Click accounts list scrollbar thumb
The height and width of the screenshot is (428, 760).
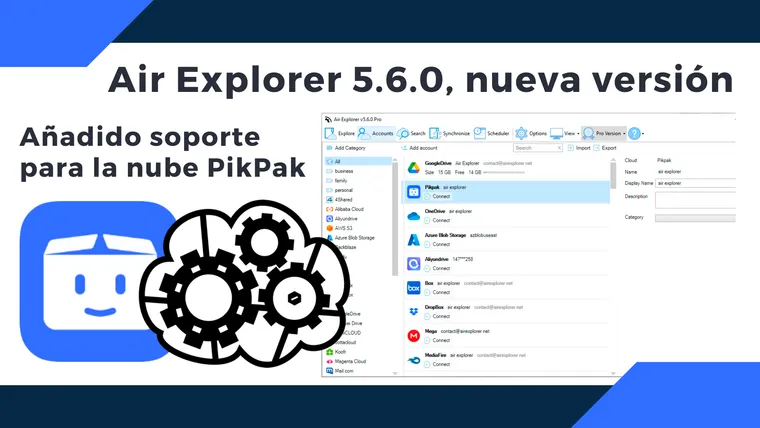613,174
